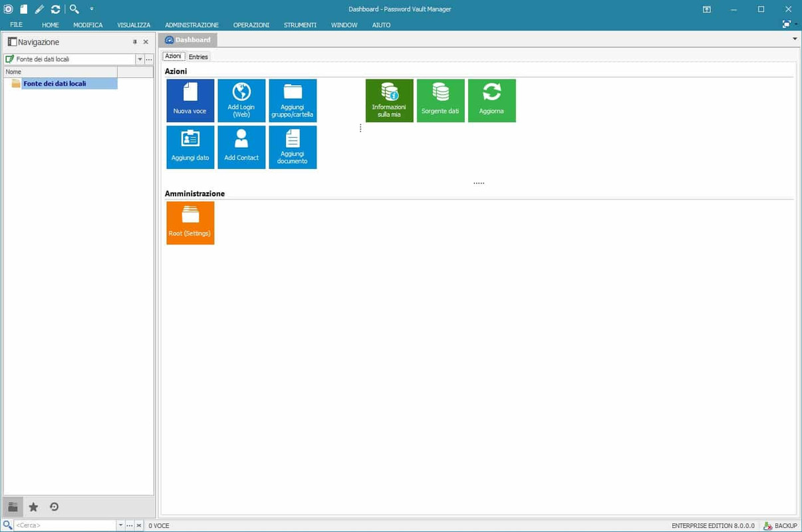The image size is (802, 532).
Task: Click the Aggiungi documento tile
Action: tap(293, 147)
